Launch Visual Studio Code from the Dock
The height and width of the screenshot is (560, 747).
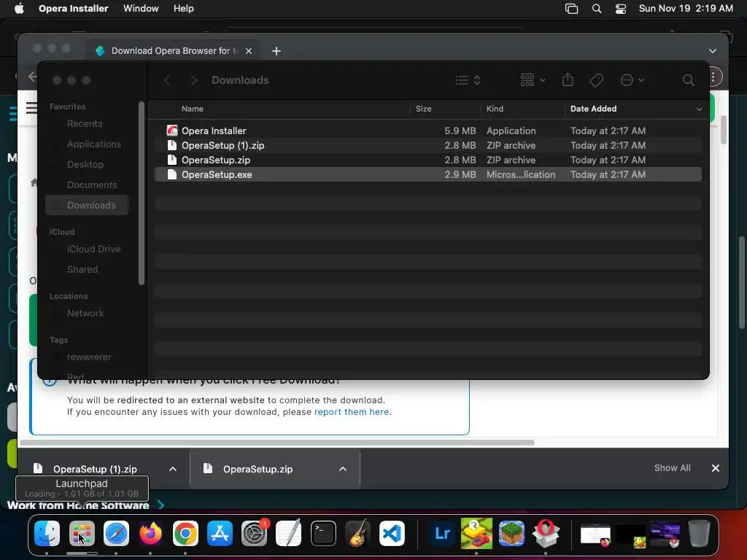pos(392,533)
